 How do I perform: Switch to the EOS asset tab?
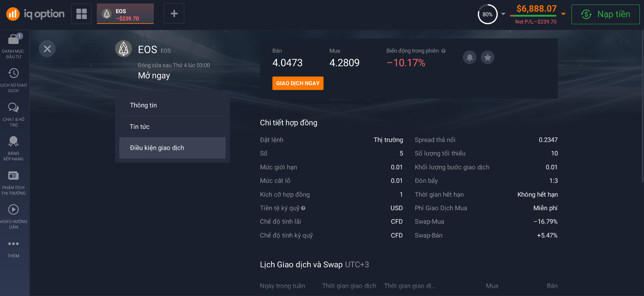coord(125,14)
